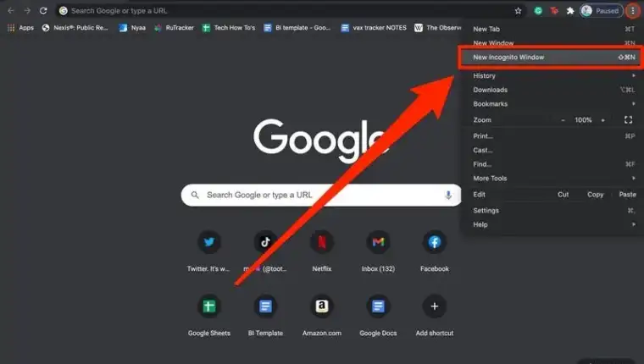Screen dimensions: 644x364
Task: Click the Google icon in the address bar
Action: coord(64,11)
